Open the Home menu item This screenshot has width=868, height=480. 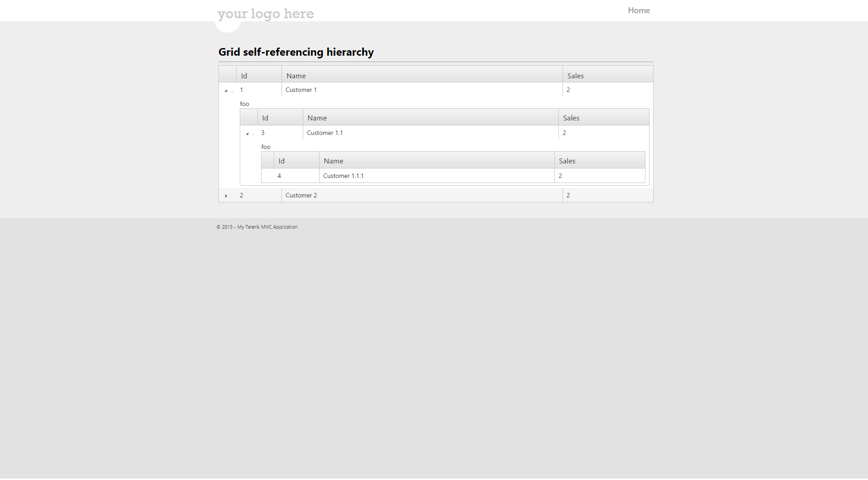tap(639, 10)
